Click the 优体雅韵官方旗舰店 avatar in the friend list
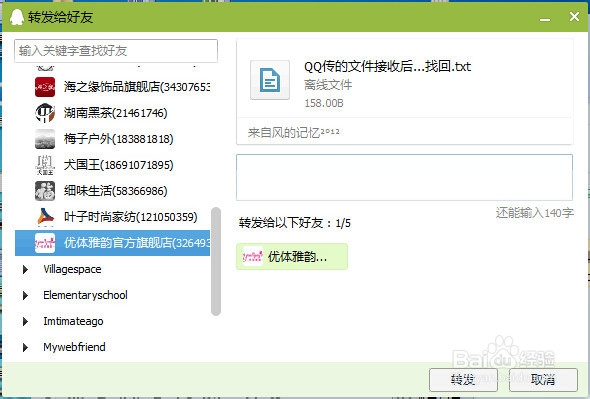Viewport: 590px width, 399px height. 45,243
